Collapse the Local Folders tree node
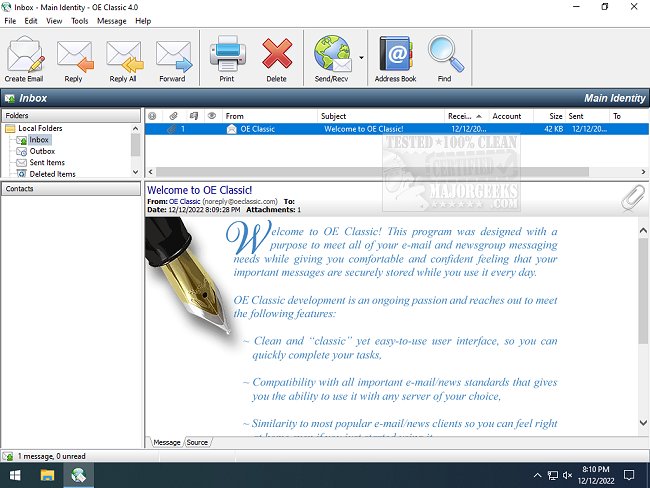 click(9, 129)
